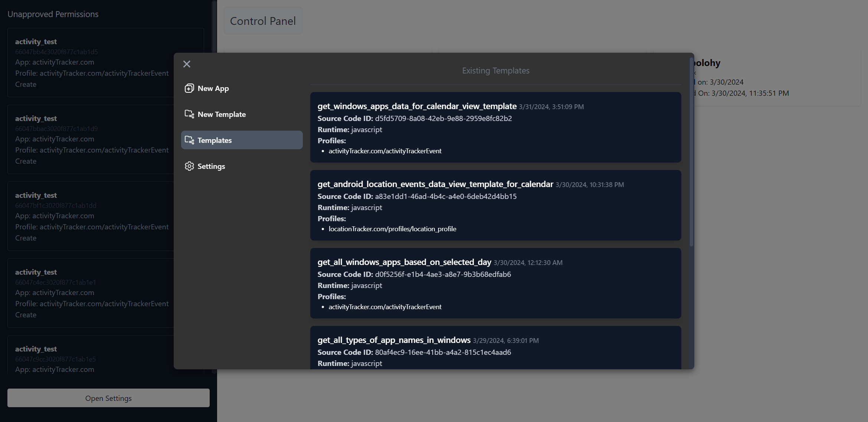Click the timestamp 3/30/2024, 10:31:38 PM

tap(590, 185)
